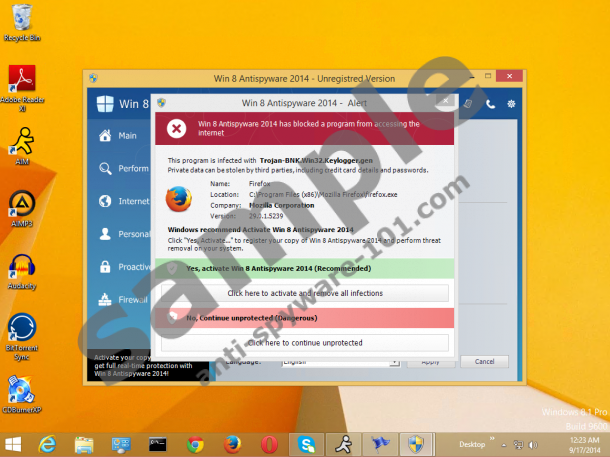Click the Windows logo beside Win 8
Image resolution: width=610 pixels, height=457 pixels.
(105, 104)
